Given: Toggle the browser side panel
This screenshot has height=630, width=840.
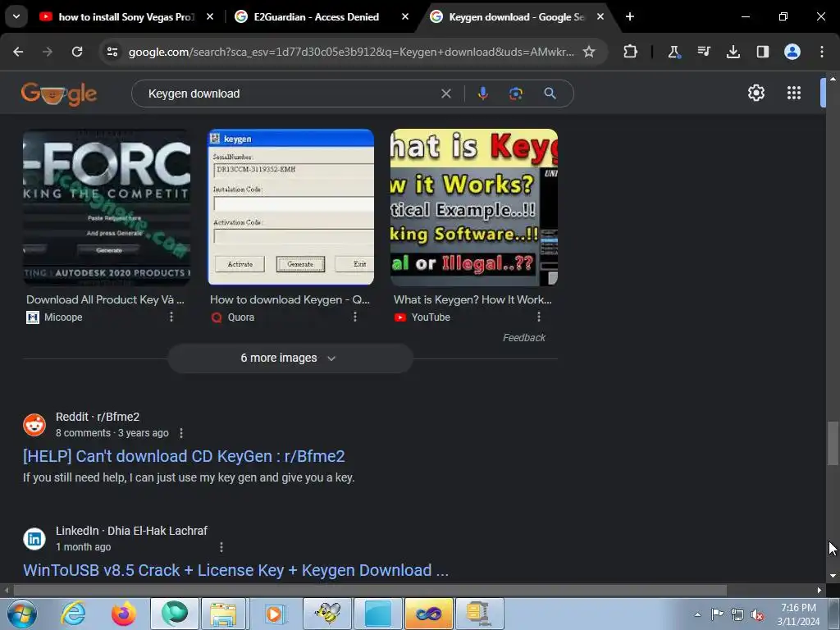Looking at the screenshot, I should point(762,52).
